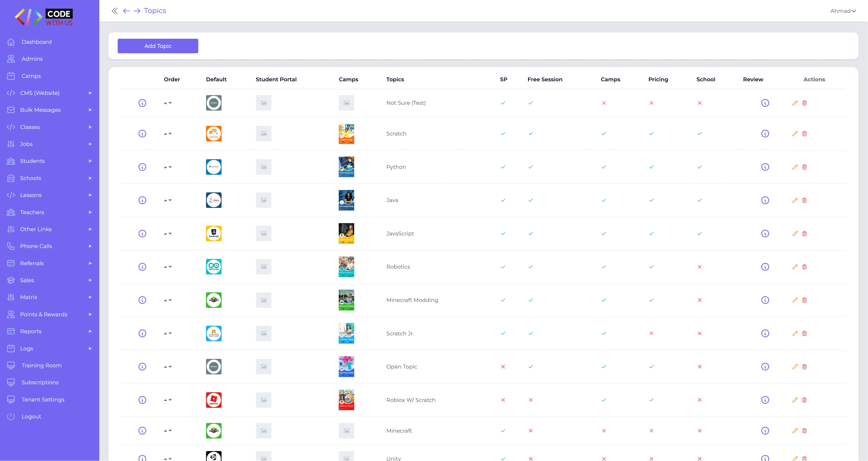Toggle Pricing status for Scratch Jr.
Screen dimensions: 868x461
click(x=651, y=333)
